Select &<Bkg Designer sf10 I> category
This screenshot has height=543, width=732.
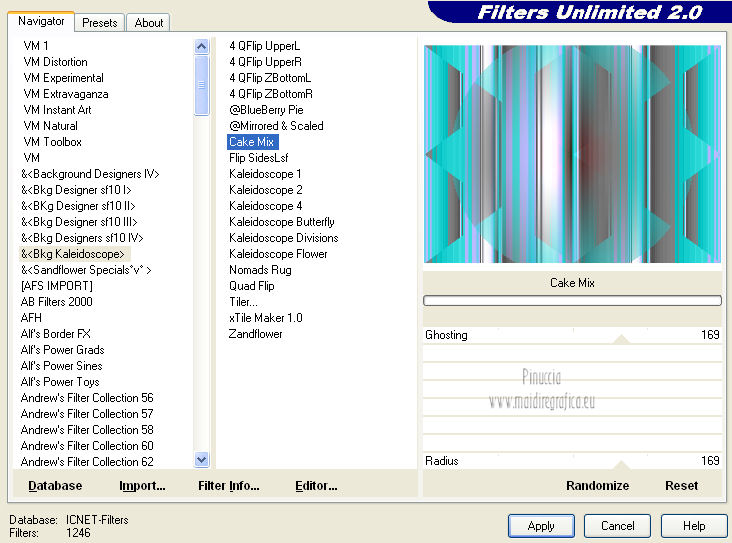[76, 190]
